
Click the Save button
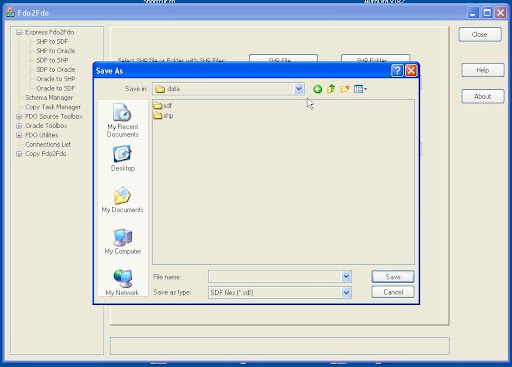393,277
